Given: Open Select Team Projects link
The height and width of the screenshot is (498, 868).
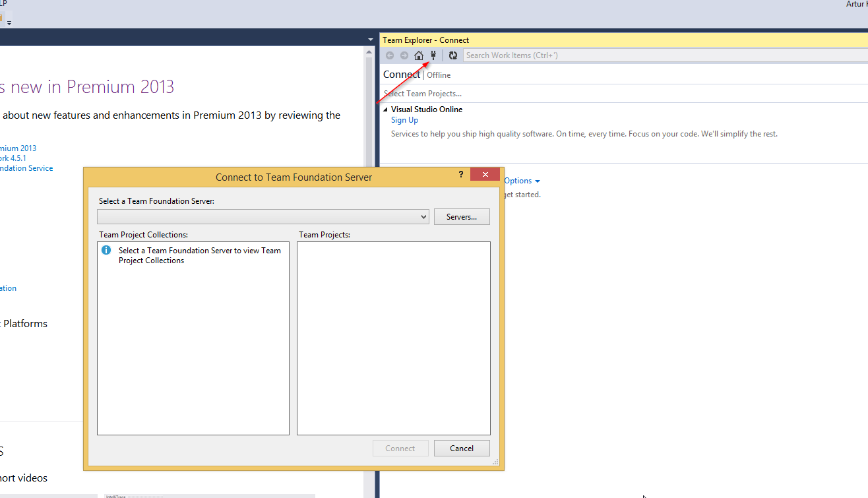Looking at the screenshot, I should tap(423, 94).
